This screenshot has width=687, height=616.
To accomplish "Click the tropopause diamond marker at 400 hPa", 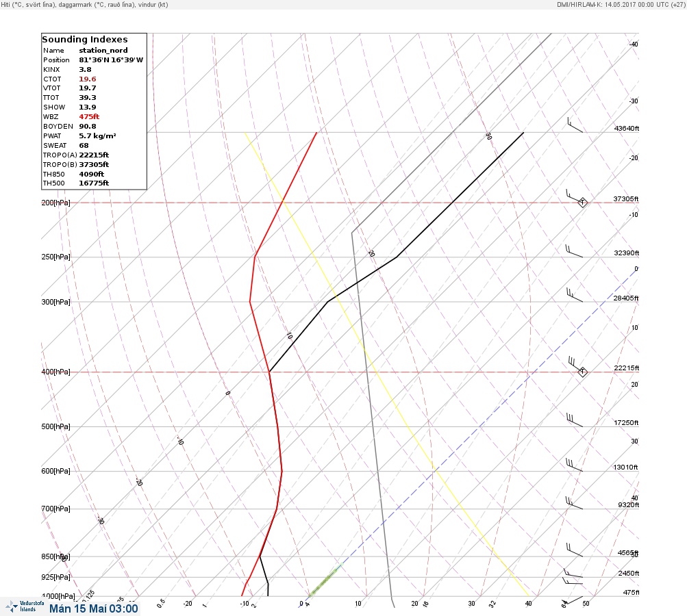I will click(x=582, y=372).
